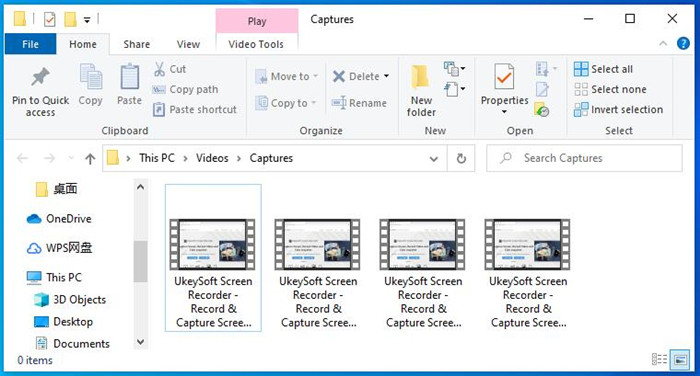This screenshot has width=700, height=376.
Task: Open Documents in navigation pane
Action: tap(72, 343)
